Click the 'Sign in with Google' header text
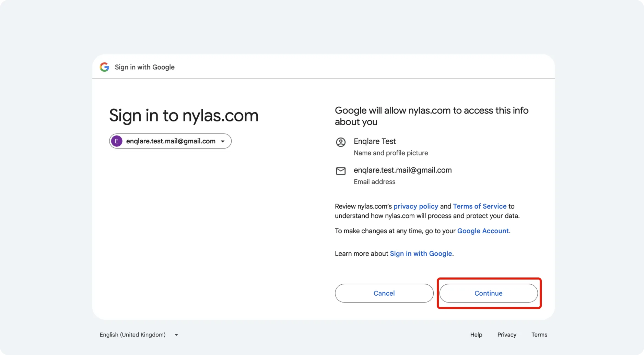Screen dimensions: 644x355 (x=145, y=67)
